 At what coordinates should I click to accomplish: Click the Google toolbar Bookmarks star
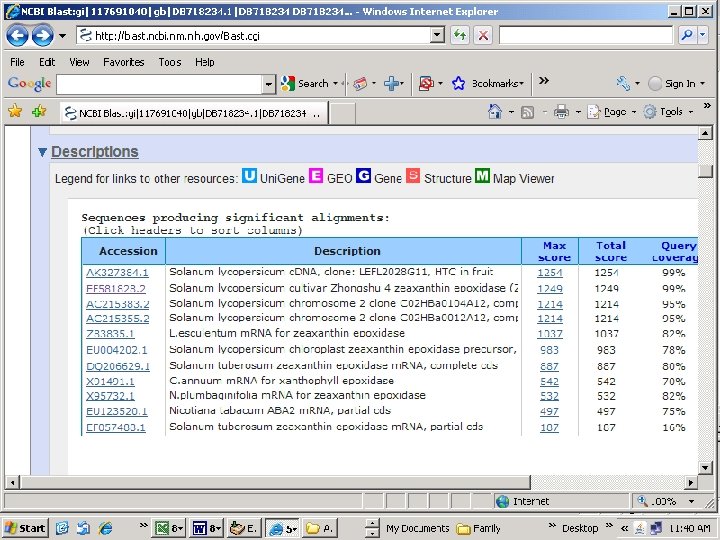coord(459,84)
